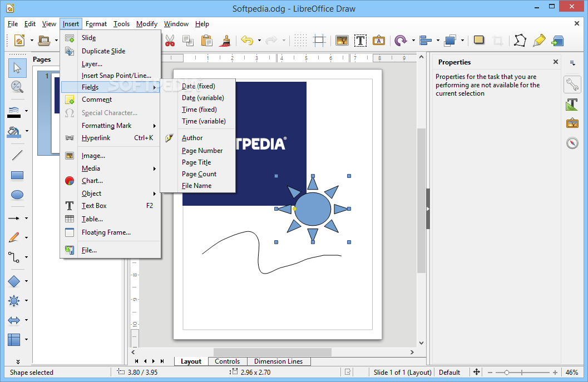Click the Text Box toolbar icon
Image resolution: width=588 pixels, height=382 pixels.
coord(360,41)
